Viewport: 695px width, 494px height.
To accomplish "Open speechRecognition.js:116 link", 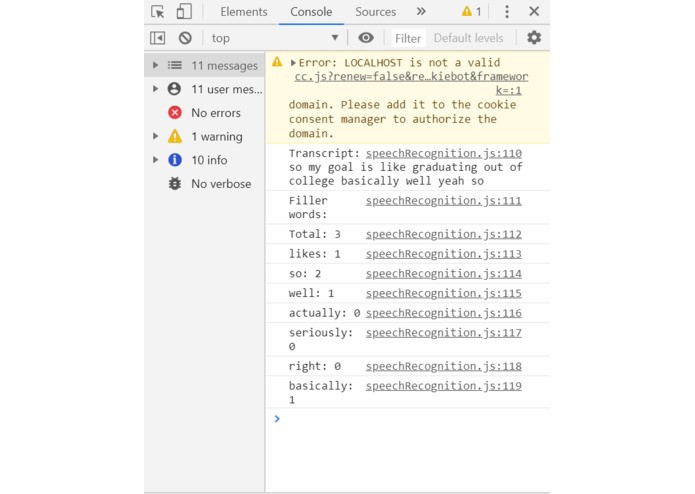I will [444, 313].
